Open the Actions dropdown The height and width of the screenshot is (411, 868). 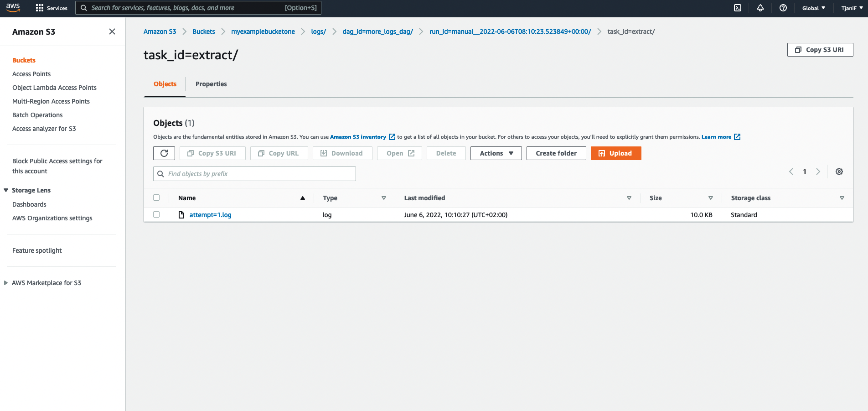click(496, 153)
